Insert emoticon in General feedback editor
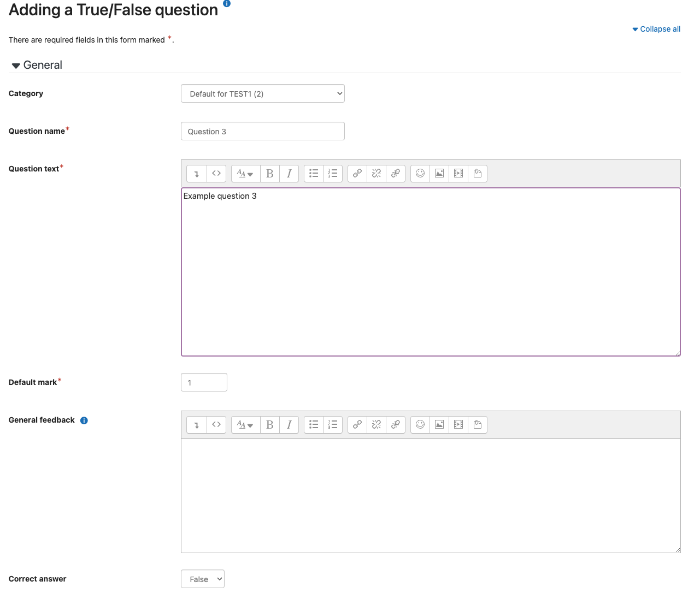 tap(420, 425)
